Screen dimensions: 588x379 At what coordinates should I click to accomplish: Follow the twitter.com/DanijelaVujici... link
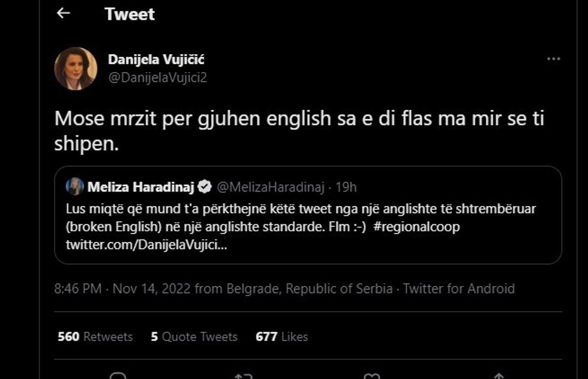click(146, 246)
